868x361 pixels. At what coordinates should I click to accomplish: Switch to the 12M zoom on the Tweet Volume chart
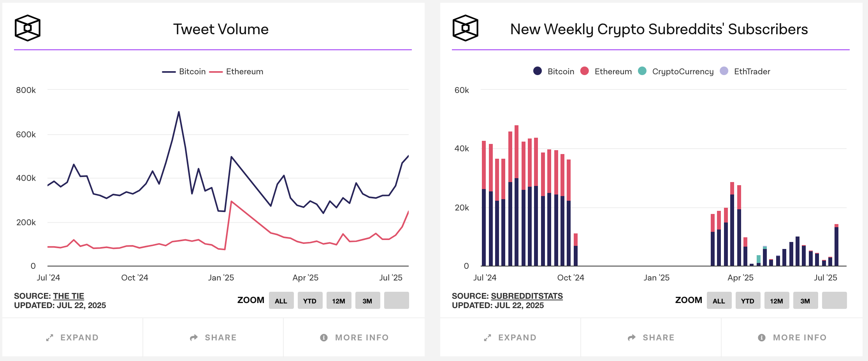coord(338,300)
